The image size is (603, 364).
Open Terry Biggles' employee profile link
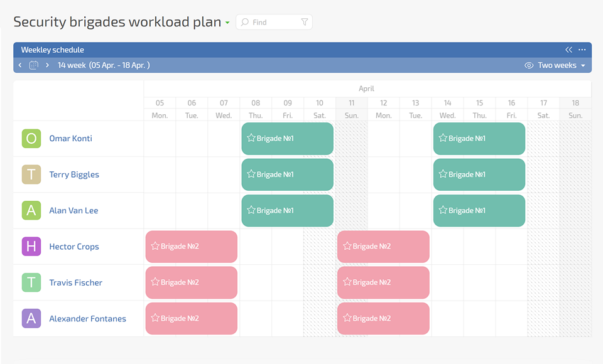74,174
